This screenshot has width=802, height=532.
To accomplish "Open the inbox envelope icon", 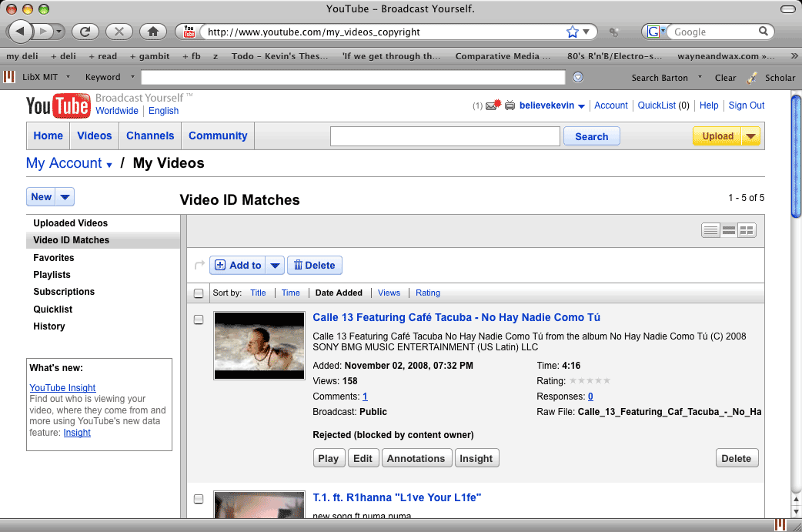I will [x=493, y=105].
